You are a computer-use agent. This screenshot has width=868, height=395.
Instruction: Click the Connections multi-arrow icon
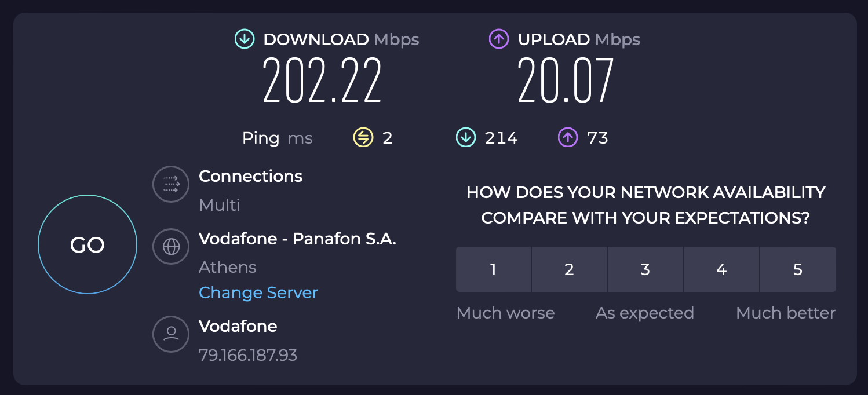[171, 184]
